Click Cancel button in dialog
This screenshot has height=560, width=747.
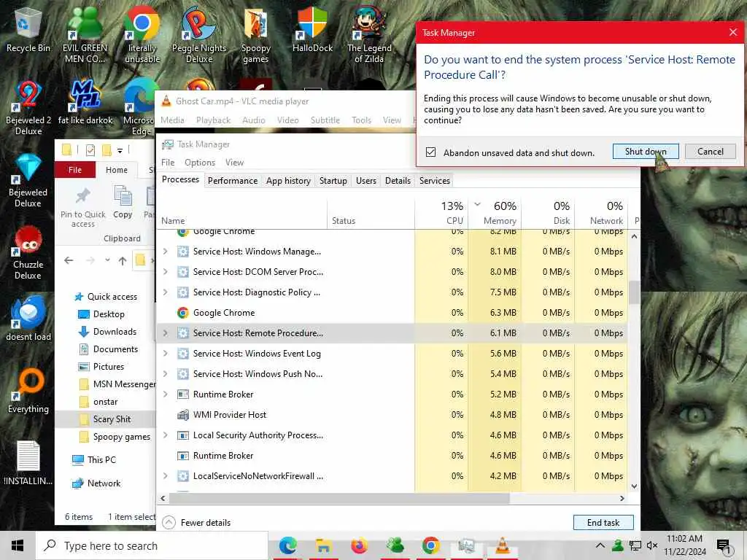pos(711,152)
